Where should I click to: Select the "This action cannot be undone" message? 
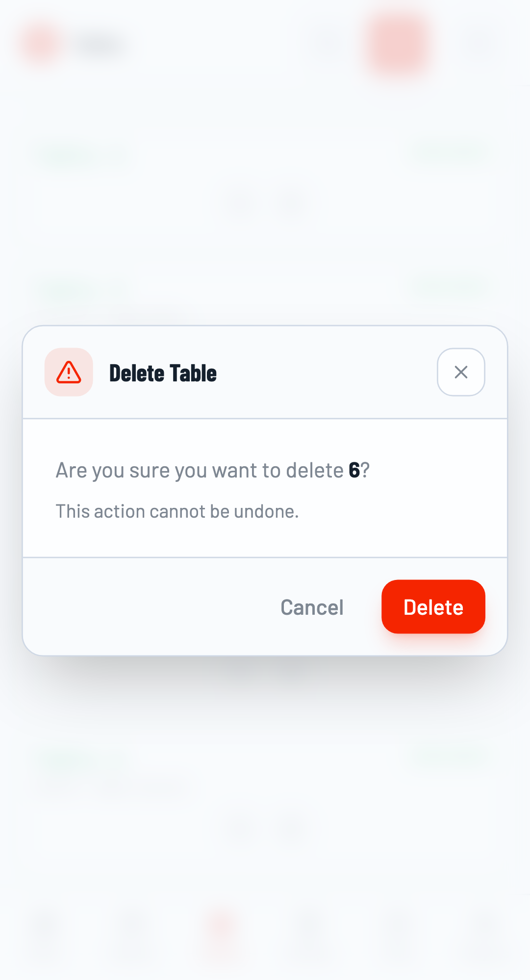pos(177,511)
